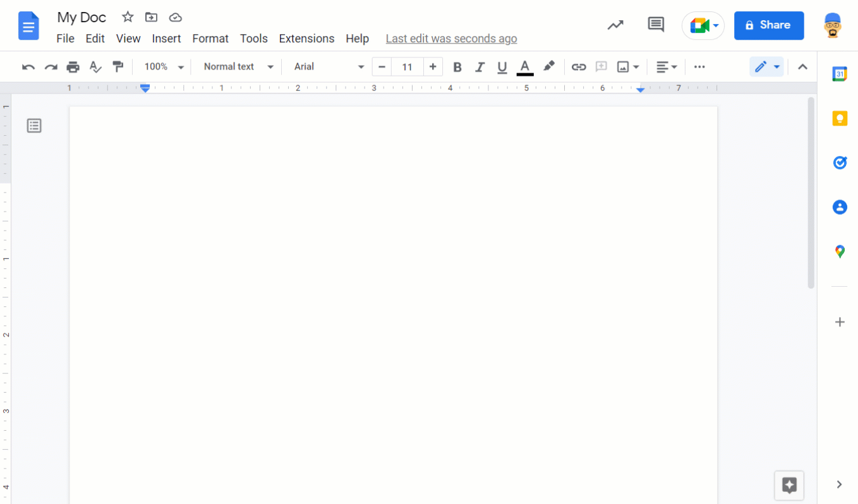Open the File menu
Screen dimensions: 858x504
65,39
